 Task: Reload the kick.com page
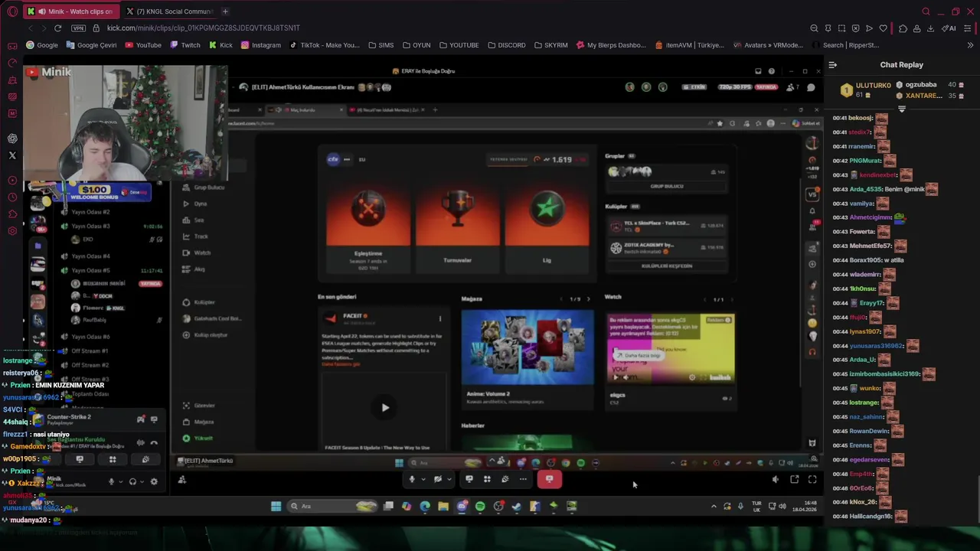57,28
